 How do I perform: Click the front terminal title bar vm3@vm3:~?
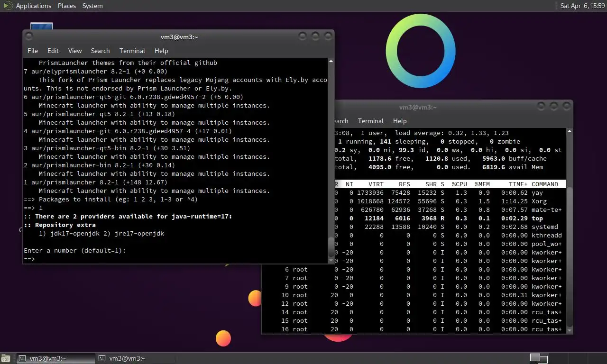point(179,37)
